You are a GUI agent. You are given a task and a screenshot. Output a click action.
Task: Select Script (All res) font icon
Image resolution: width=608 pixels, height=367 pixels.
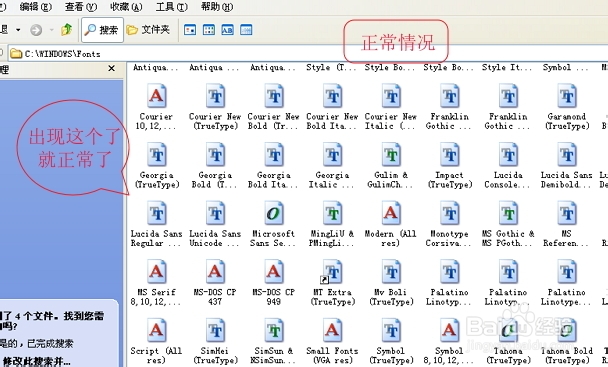click(157, 330)
